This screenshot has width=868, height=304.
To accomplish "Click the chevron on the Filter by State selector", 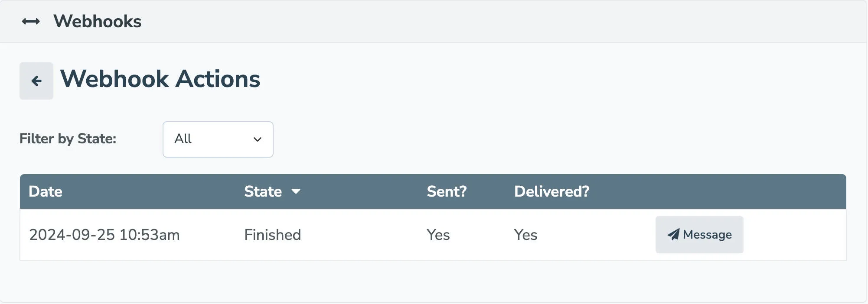I will [258, 139].
